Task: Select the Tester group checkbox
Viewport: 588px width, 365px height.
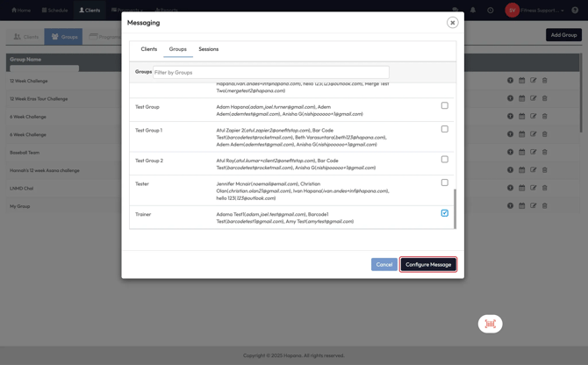Action: pyautogui.click(x=444, y=182)
